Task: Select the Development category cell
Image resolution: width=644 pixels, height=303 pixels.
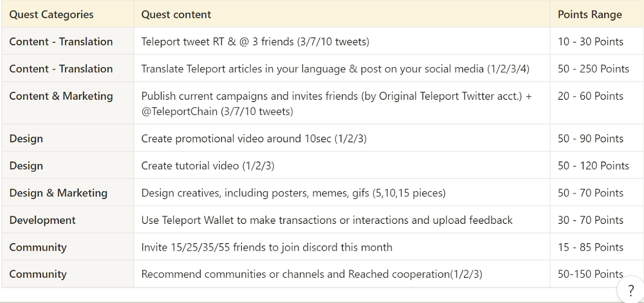Action: tap(68, 220)
